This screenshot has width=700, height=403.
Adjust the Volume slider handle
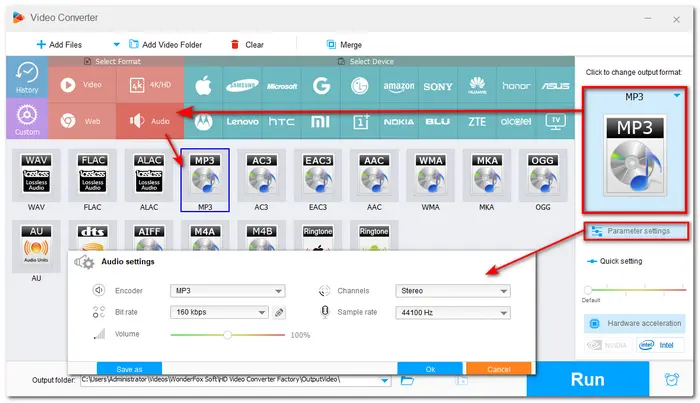[227, 335]
